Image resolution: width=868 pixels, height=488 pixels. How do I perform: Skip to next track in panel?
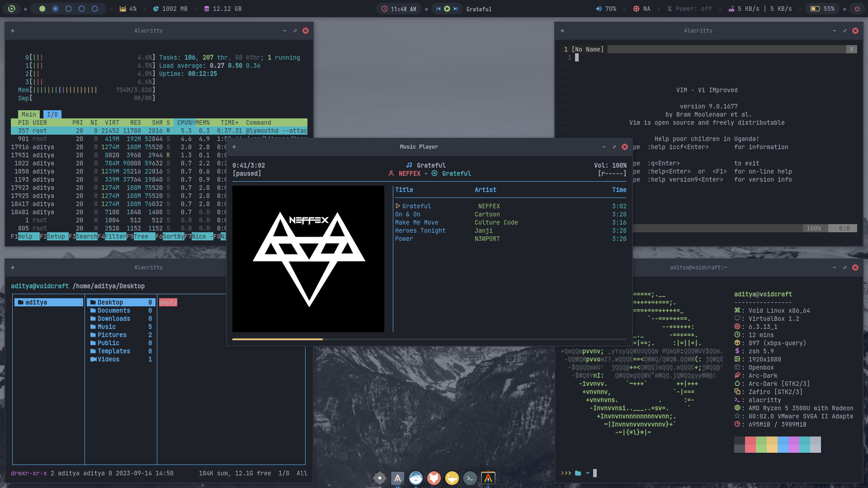[x=456, y=9]
